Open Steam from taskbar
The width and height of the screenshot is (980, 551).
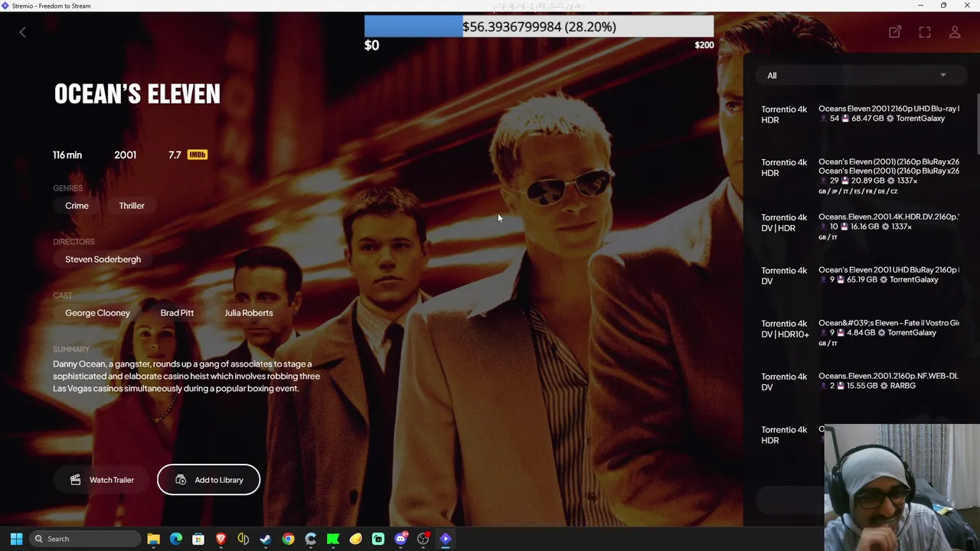(266, 539)
